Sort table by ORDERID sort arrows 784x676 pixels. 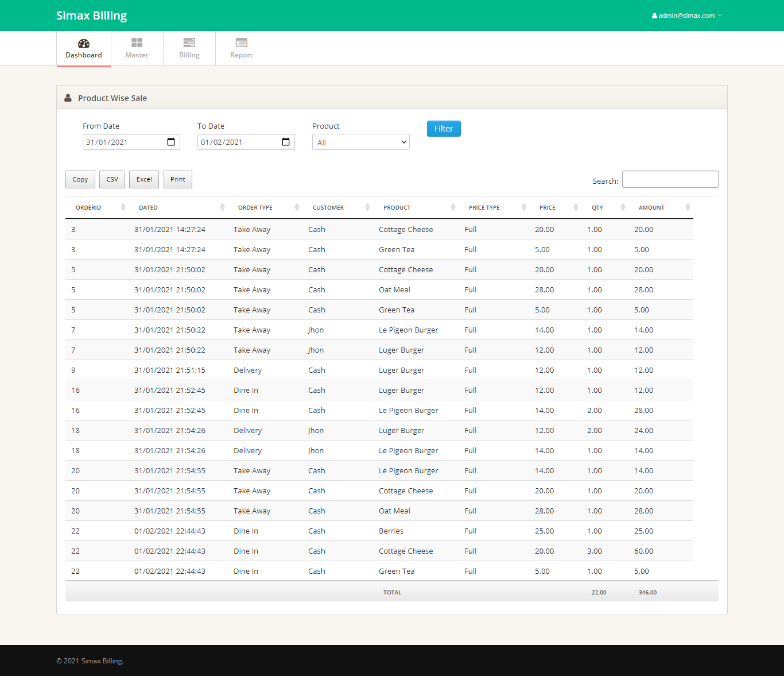123,207
